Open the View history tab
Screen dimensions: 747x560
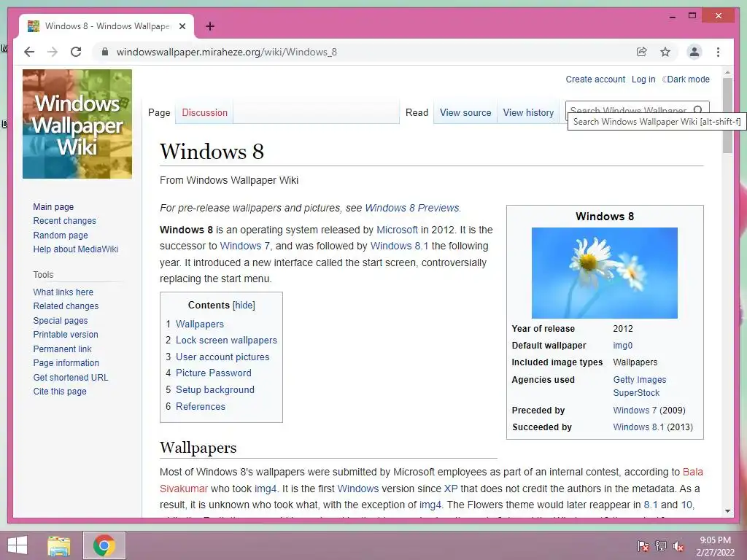528,113
